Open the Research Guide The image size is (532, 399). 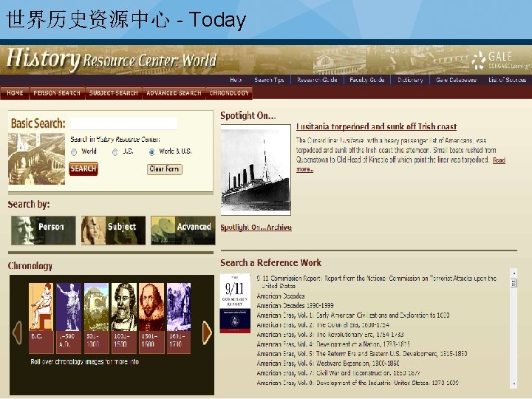pos(317,80)
